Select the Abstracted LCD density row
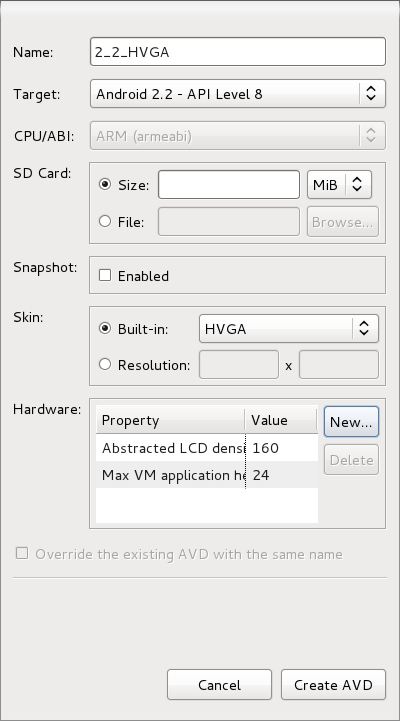This screenshot has width=400, height=721. (207, 448)
